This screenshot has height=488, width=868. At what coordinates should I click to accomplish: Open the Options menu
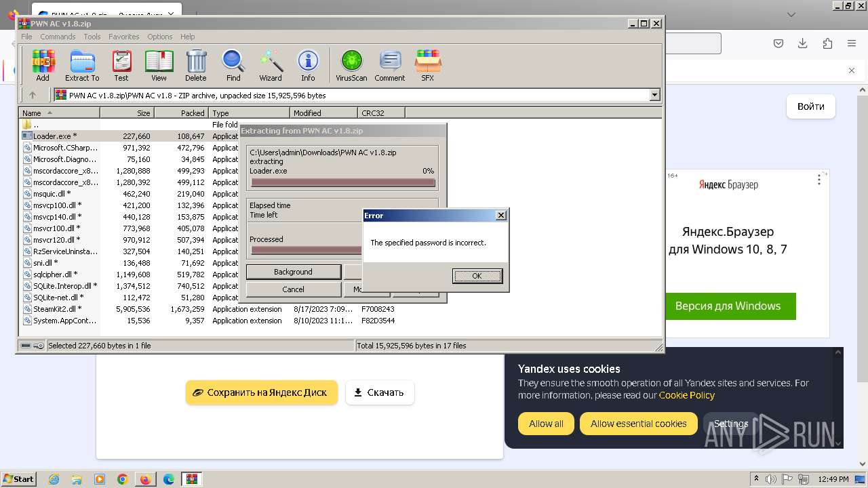tap(160, 37)
